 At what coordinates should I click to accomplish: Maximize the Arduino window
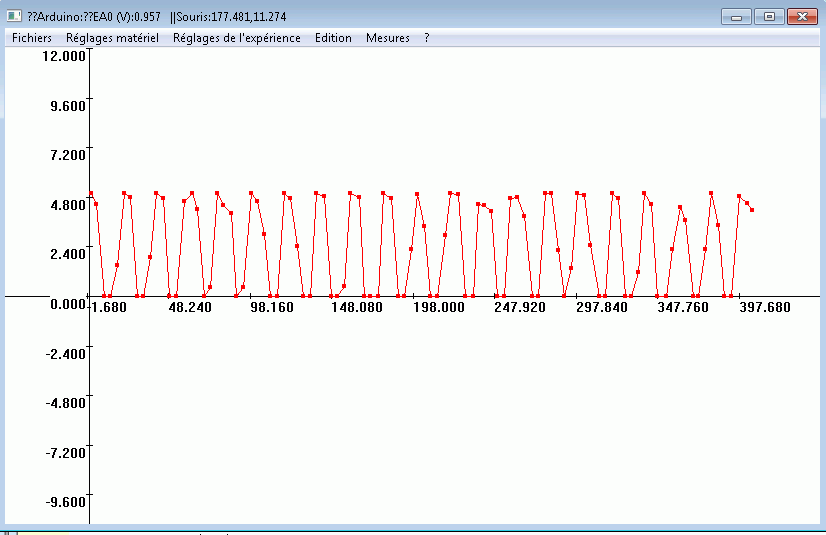point(769,17)
